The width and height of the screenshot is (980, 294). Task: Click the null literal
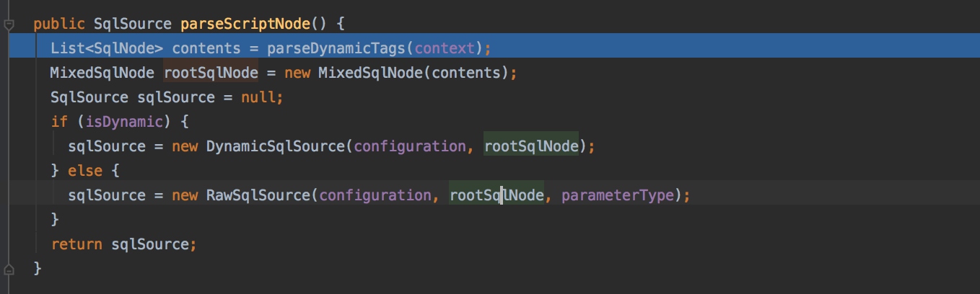(x=258, y=97)
